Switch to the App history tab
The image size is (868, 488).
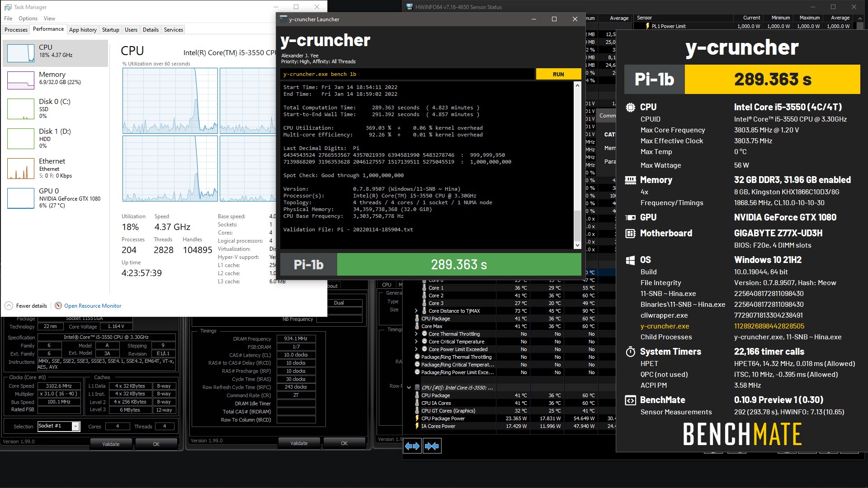[x=83, y=30]
